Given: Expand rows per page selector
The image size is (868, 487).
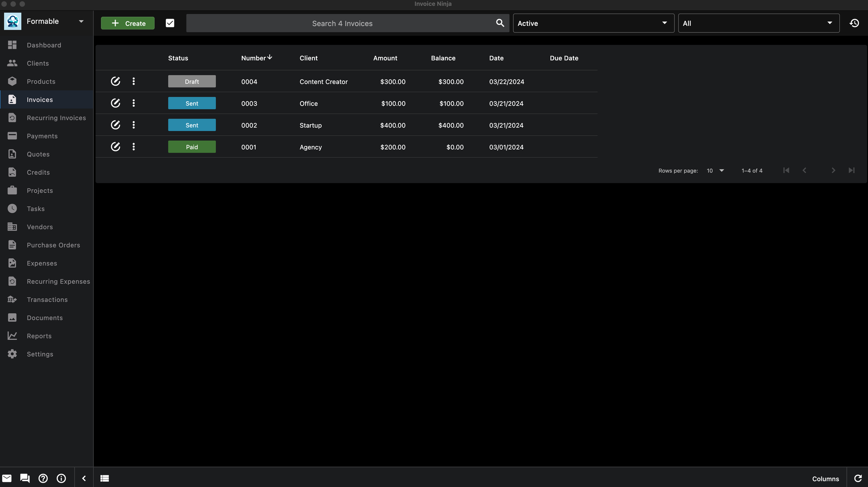Looking at the screenshot, I should (721, 170).
